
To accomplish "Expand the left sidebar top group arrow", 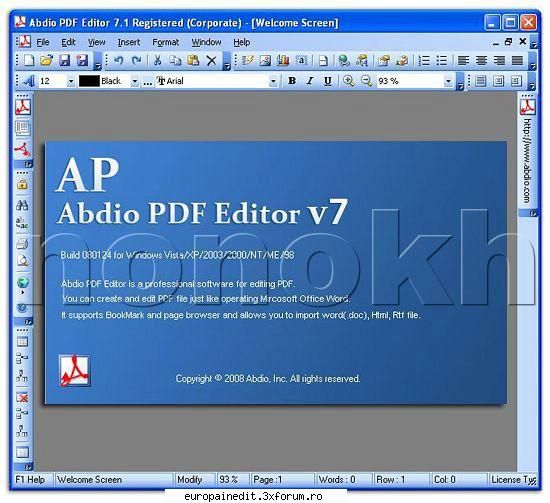I will 28,164.
